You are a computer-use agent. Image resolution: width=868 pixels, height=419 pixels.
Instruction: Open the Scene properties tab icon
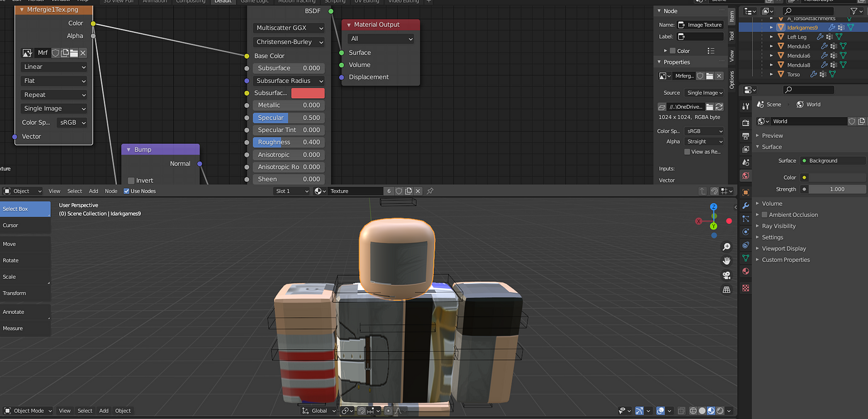(x=745, y=162)
